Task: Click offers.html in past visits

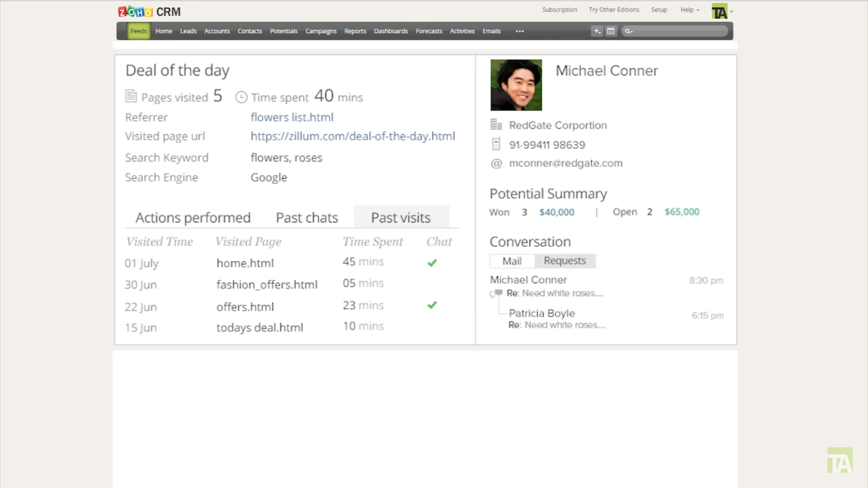Action: [245, 306]
